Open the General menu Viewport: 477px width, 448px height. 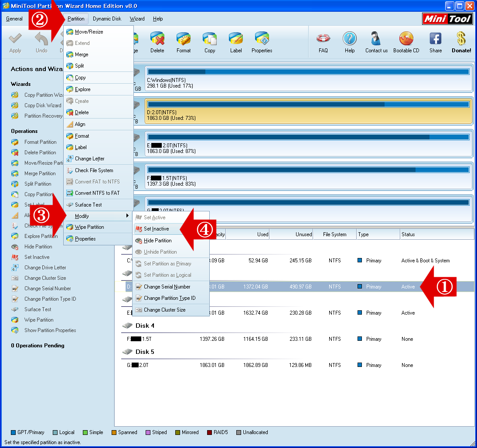click(x=14, y=19)
